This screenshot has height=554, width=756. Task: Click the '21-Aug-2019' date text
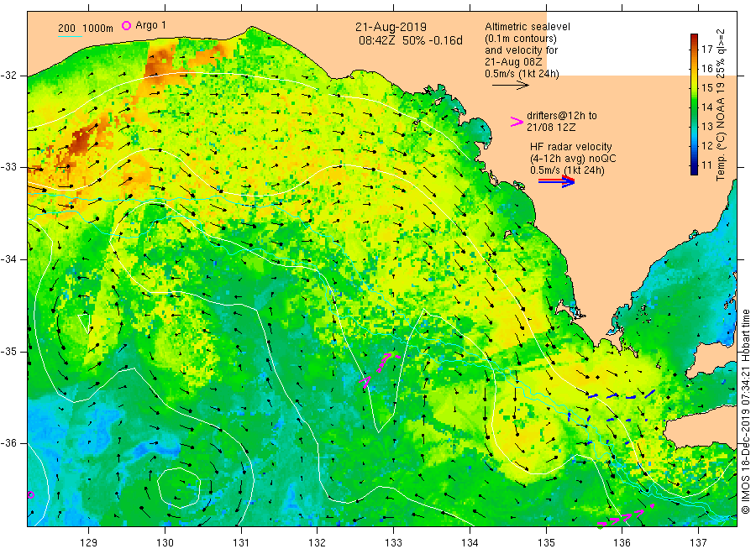pyautogui.click(x=391, y=27)
